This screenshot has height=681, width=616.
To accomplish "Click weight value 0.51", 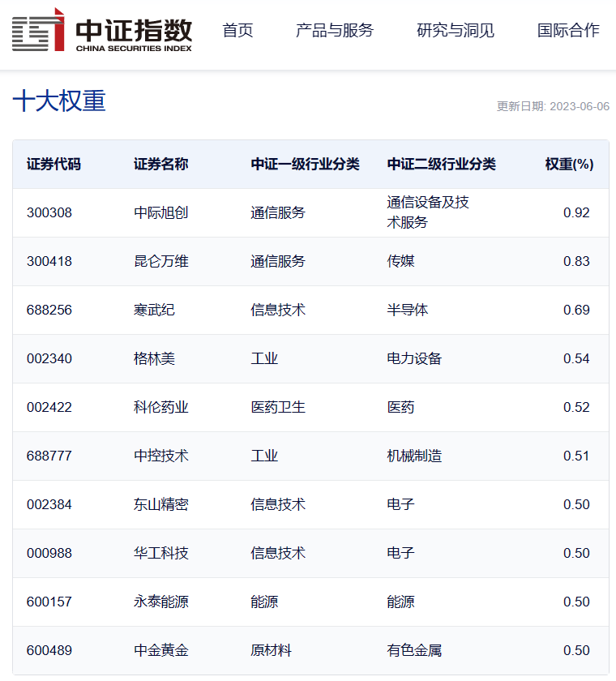I will (576, 456).
